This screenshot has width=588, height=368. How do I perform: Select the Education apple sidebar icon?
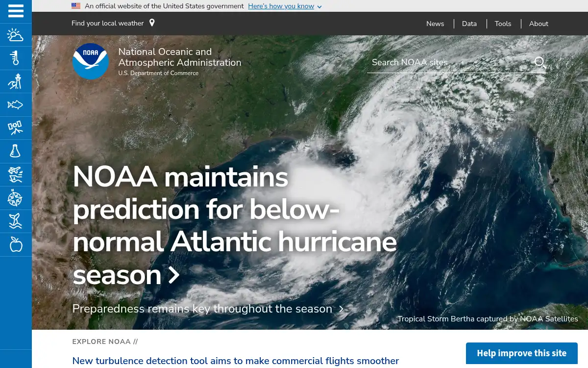(x=16, y=244)
